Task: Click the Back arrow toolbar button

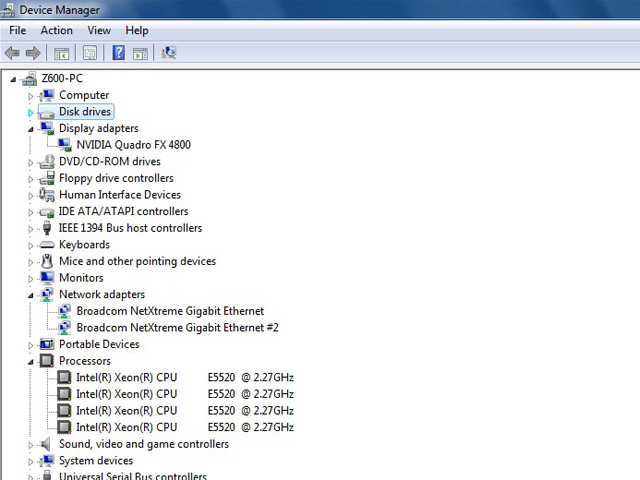Action: coord(12,53)
